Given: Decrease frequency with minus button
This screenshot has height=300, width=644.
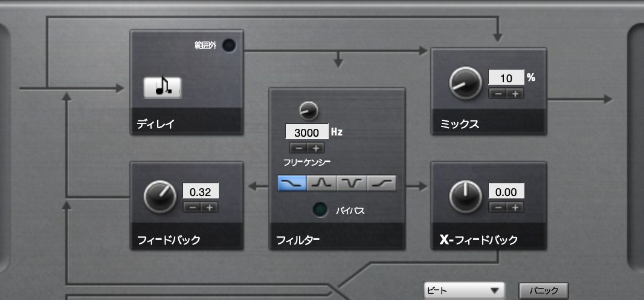Looking at the screenshot, I should (x=298, y=148).
